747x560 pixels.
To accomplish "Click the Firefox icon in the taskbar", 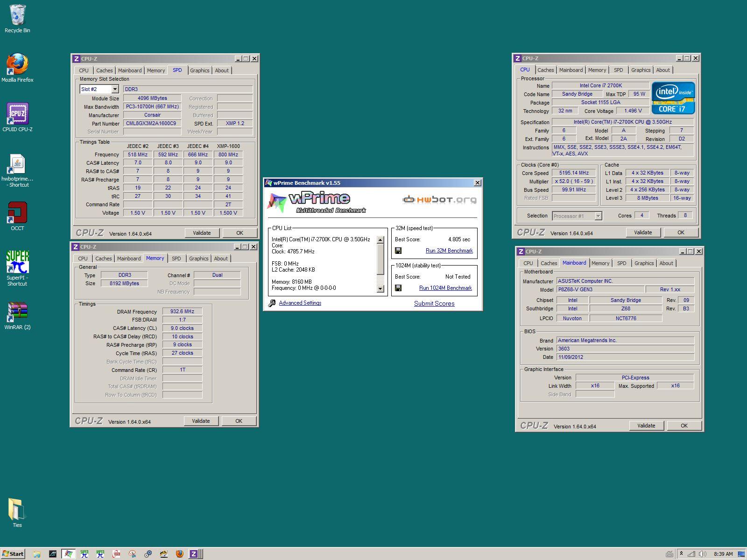I will [179, 554].
